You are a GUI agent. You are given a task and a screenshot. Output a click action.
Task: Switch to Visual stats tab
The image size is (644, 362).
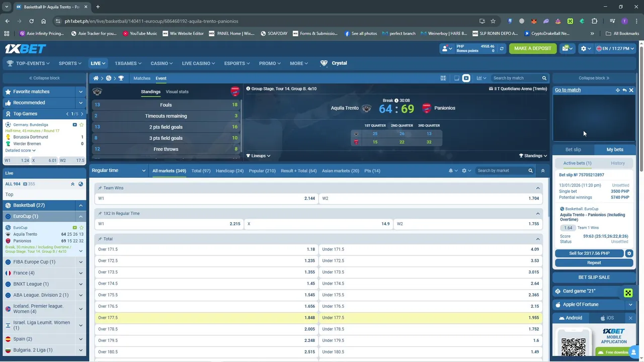coord(177,92)
